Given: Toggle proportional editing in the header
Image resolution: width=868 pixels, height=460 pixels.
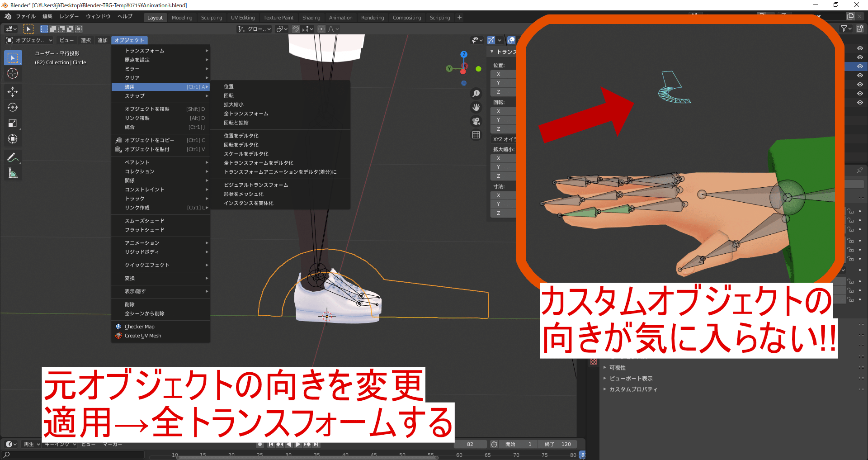Looking at the screenshot, I should click(321, 29).
